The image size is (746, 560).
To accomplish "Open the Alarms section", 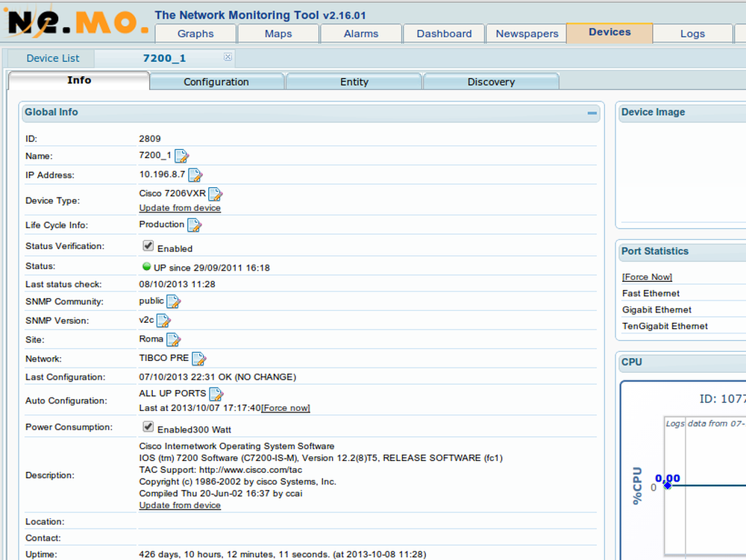I will [x=360, y=34].
